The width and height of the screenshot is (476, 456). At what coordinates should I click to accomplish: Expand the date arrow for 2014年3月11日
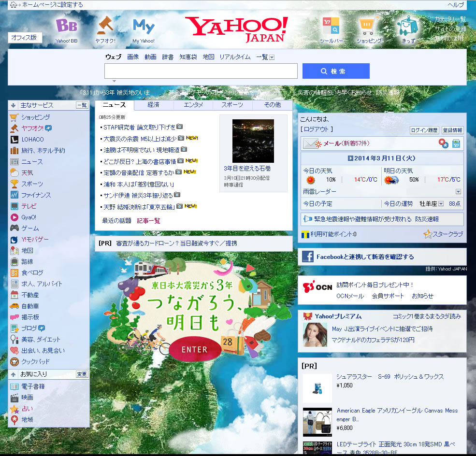(350, 158)
